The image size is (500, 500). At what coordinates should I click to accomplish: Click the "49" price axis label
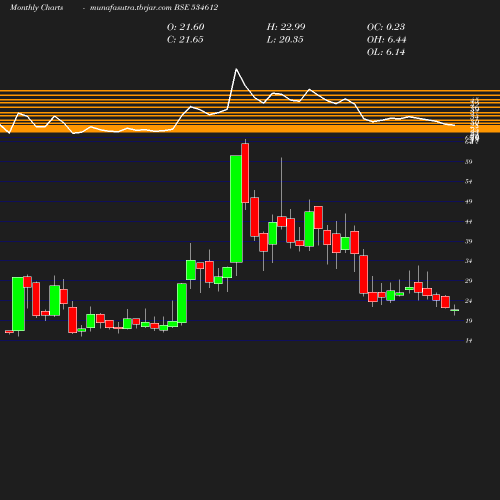pos(469,202)
